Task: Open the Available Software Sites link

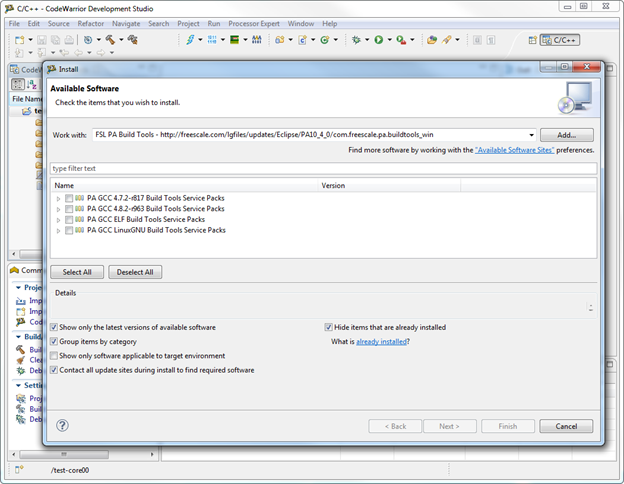Action: click(515, 150)
